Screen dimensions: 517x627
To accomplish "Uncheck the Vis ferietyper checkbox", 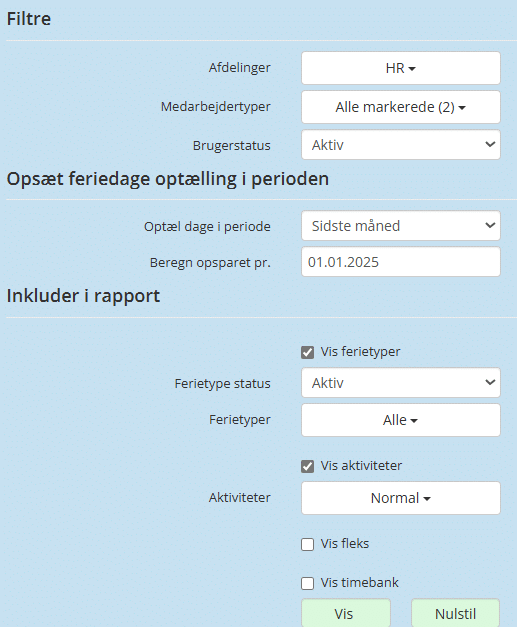I will point(307,352).
